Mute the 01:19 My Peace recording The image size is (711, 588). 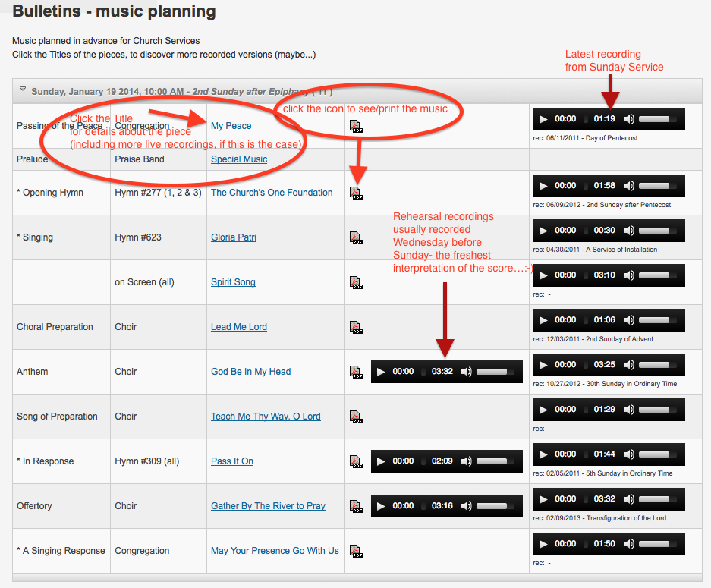coord(629,119)
